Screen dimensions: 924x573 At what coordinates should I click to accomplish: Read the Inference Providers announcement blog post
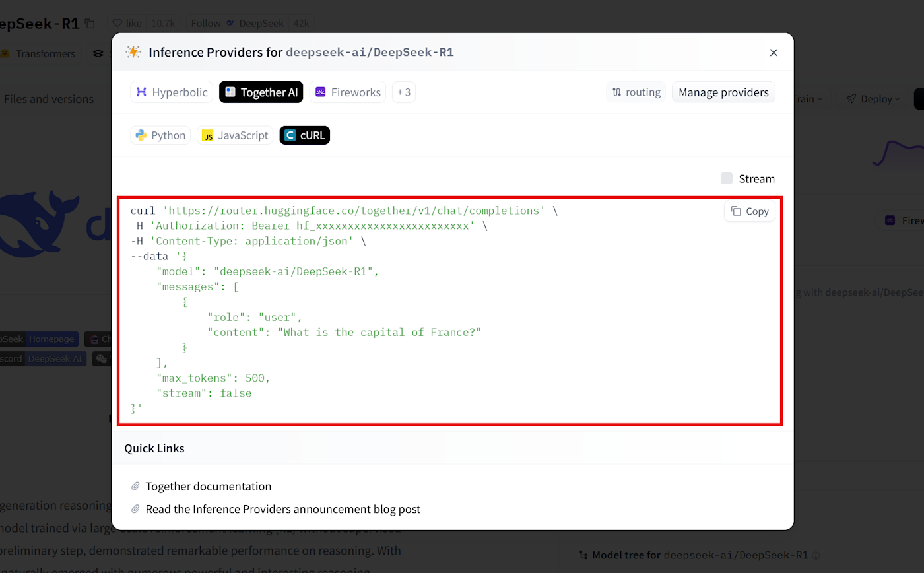click(283, 510)
